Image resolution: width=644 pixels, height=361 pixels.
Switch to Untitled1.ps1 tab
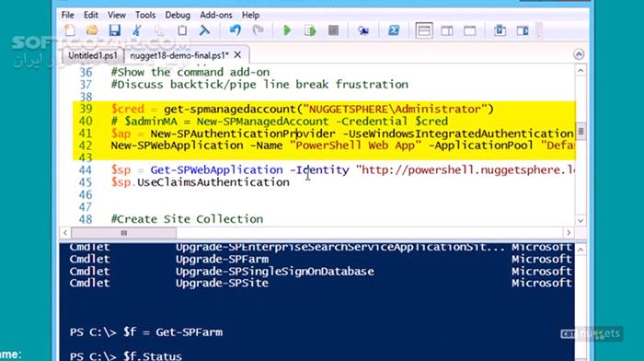[x=93, y=55]
